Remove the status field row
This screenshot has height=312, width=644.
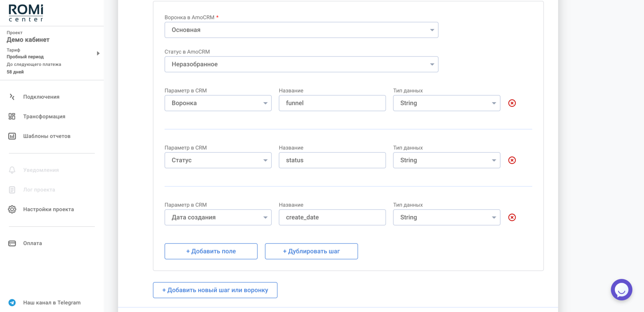512,160
